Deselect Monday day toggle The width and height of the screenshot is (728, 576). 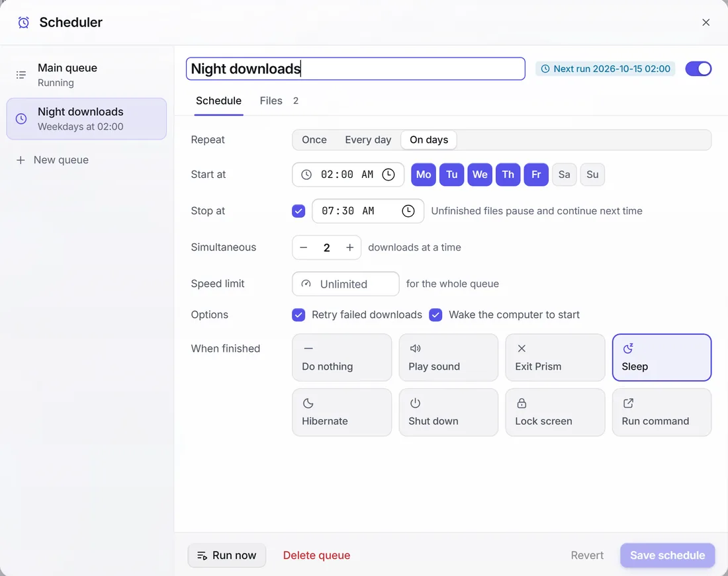(424, 175)
